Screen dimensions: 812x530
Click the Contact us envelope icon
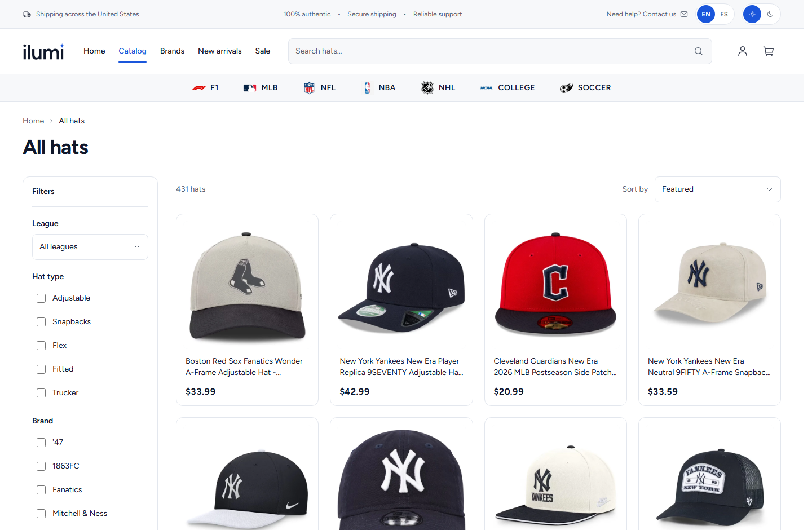coord(684,14)
